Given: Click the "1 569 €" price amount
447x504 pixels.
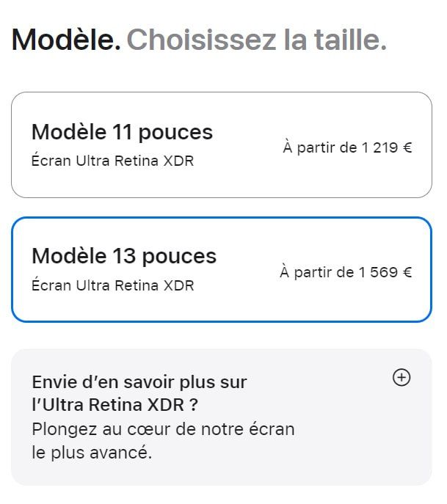Looking at the screenshot, I should [385, 272].
